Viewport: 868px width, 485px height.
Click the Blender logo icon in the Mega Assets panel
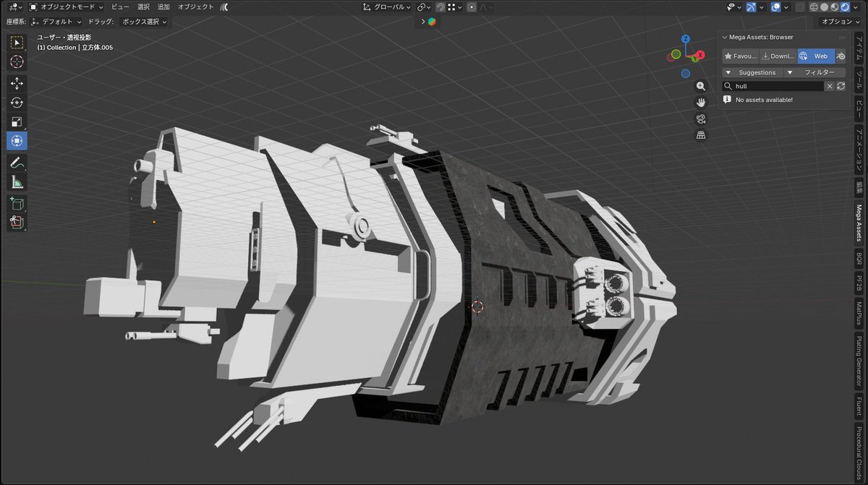point(841,56)
